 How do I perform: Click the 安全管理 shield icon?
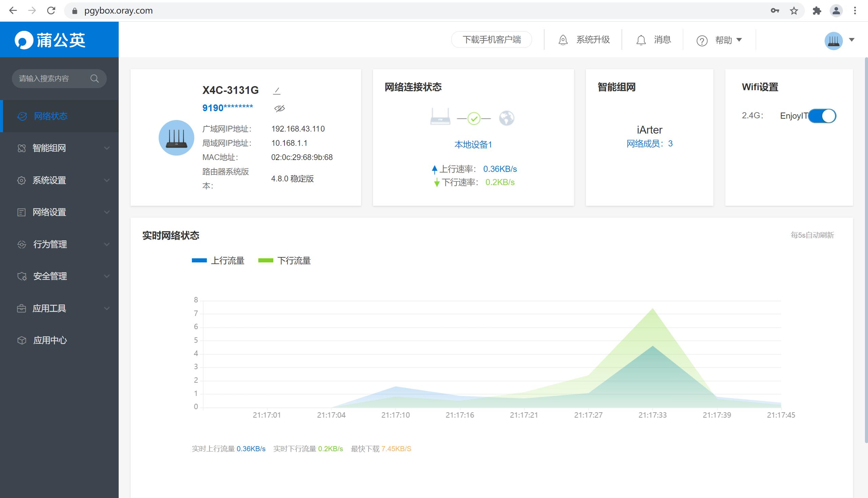(22, 276)
